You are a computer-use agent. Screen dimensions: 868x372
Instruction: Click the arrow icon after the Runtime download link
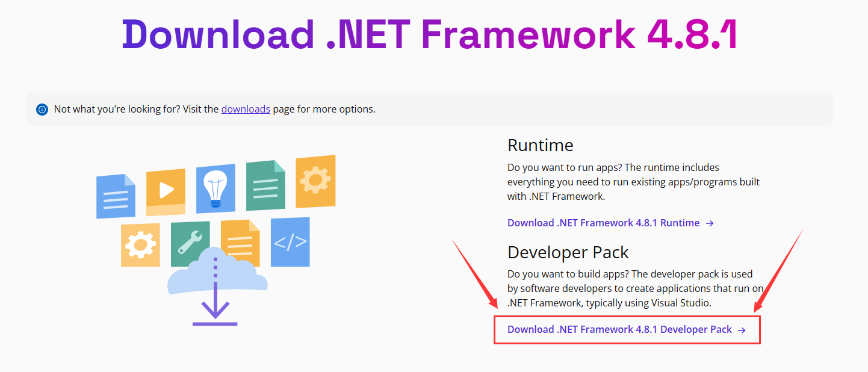710,223
